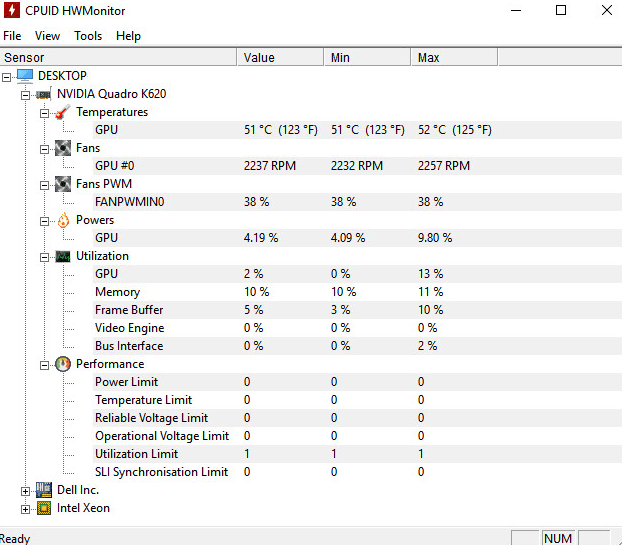Click the Temperatures thermometer icon
The height and width of the screenshot is (545, 622).
click(63, 112)
